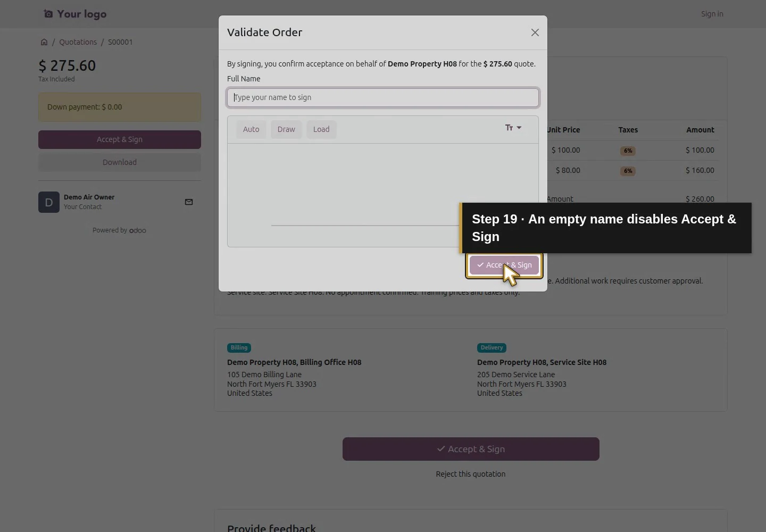This screenshot has height=532, width=766.
Task: Close the Validate Order dialog
Action: point(535,32)
